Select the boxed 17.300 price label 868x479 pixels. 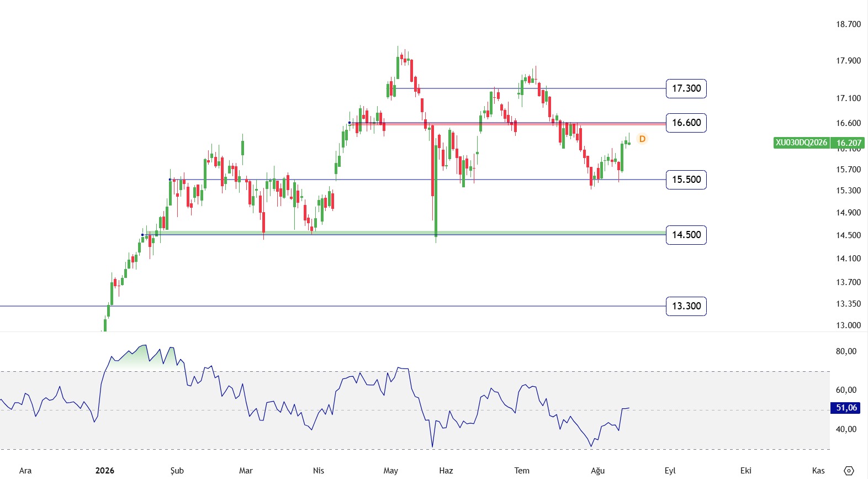pyautogui.click(x=686, y=88)
